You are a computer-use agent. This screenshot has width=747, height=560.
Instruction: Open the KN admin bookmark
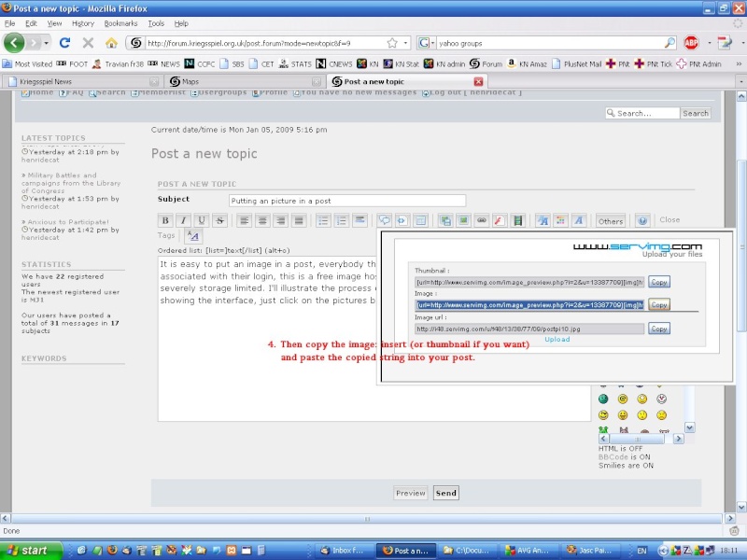[444, 63]
